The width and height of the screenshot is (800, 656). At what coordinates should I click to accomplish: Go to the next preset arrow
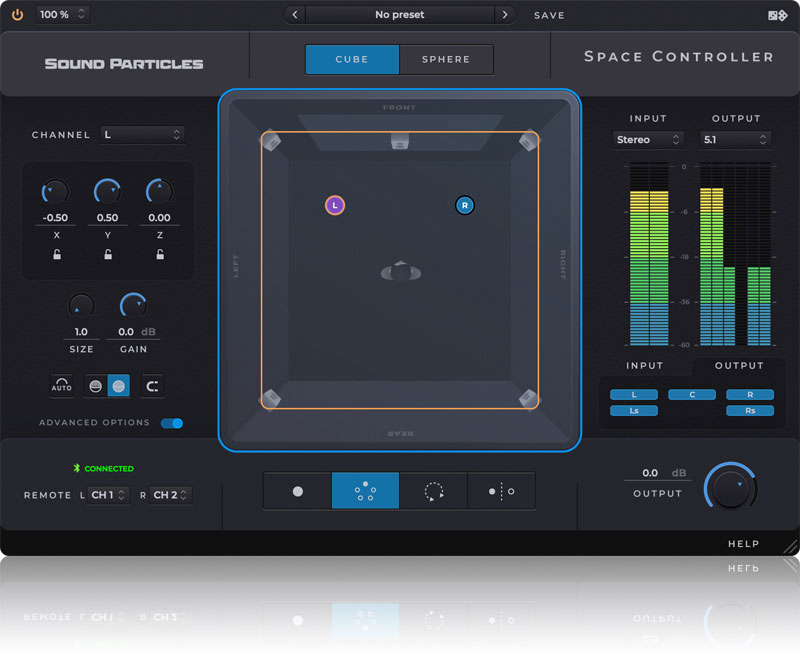click(505, 15)
